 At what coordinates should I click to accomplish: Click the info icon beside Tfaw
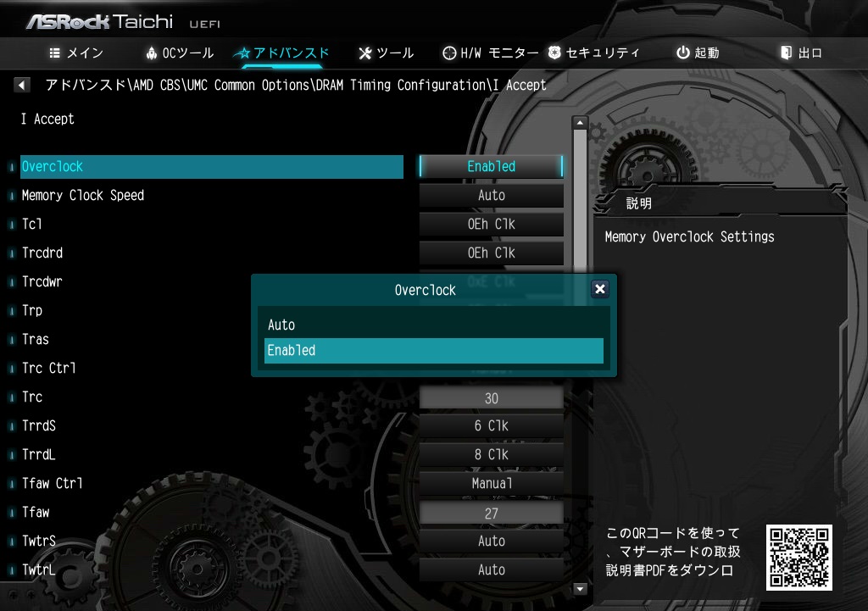click(12, 513)
